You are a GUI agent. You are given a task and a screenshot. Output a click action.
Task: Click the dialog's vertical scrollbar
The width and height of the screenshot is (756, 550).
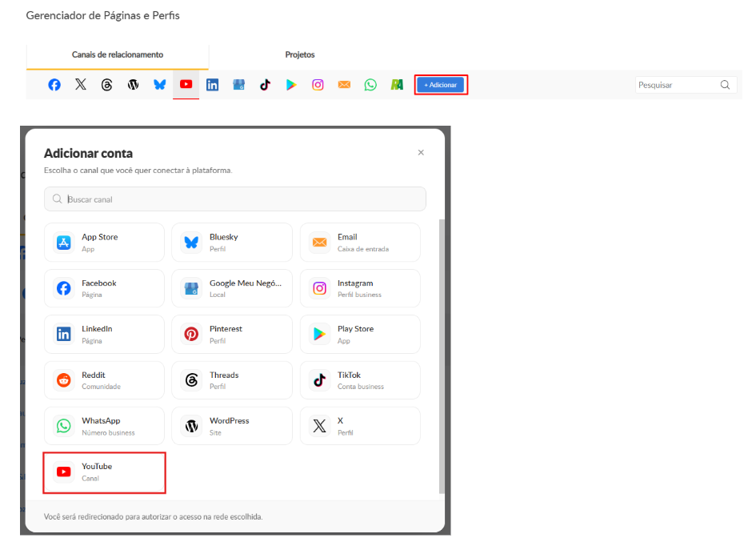(442, 356)
